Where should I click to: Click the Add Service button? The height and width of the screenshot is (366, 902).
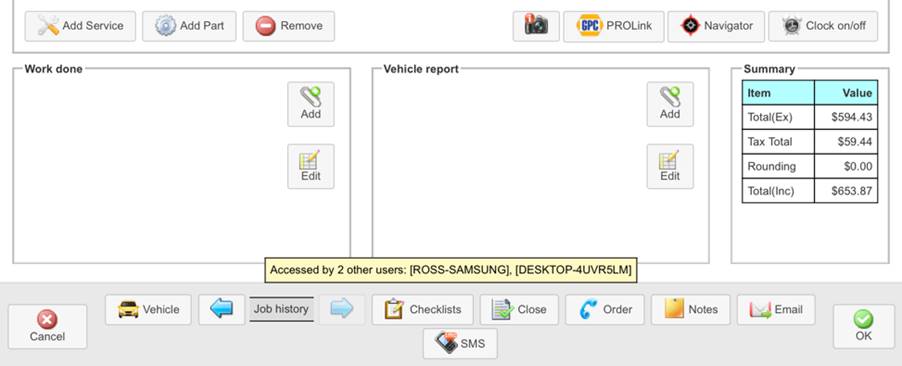pos(81,26)
